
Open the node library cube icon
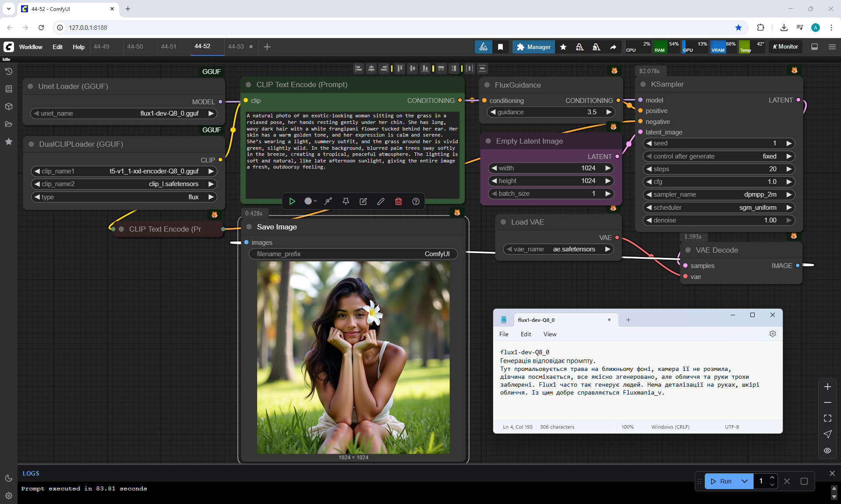(9, 106)
